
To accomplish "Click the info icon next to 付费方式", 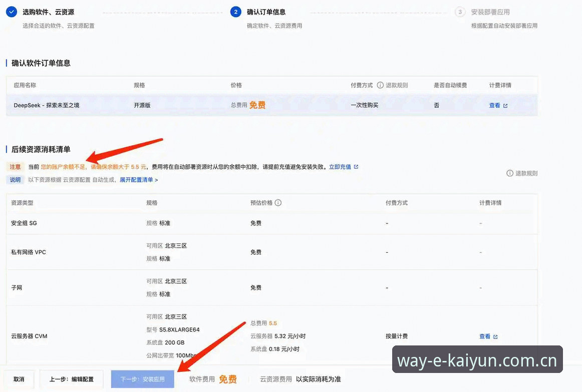I will point(380,85).
